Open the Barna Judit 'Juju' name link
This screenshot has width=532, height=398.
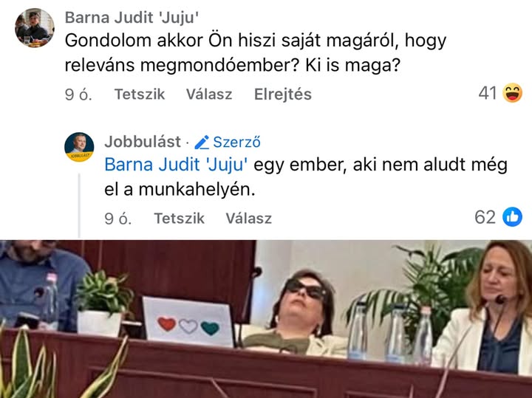[x=132, y=18]
